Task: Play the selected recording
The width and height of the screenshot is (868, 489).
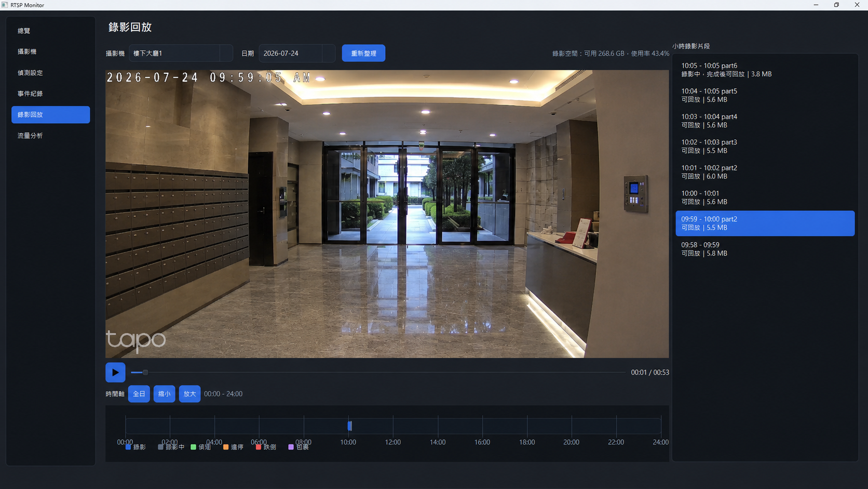Action: 115,372
